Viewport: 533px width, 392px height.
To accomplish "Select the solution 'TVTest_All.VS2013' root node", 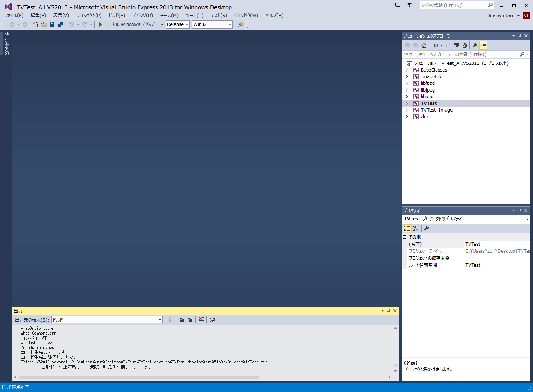I will click(461, 63).
